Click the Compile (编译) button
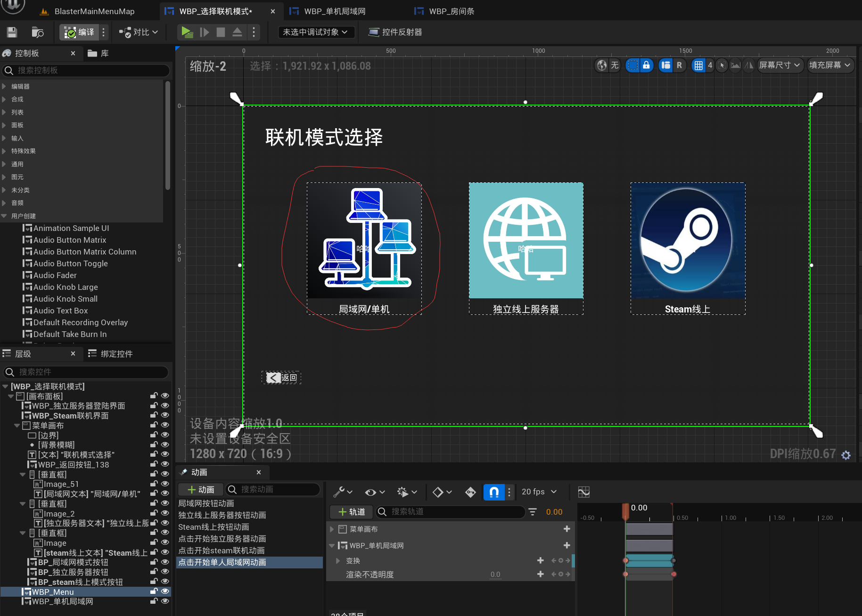This screenshot has height=616, width=862. 79,32
